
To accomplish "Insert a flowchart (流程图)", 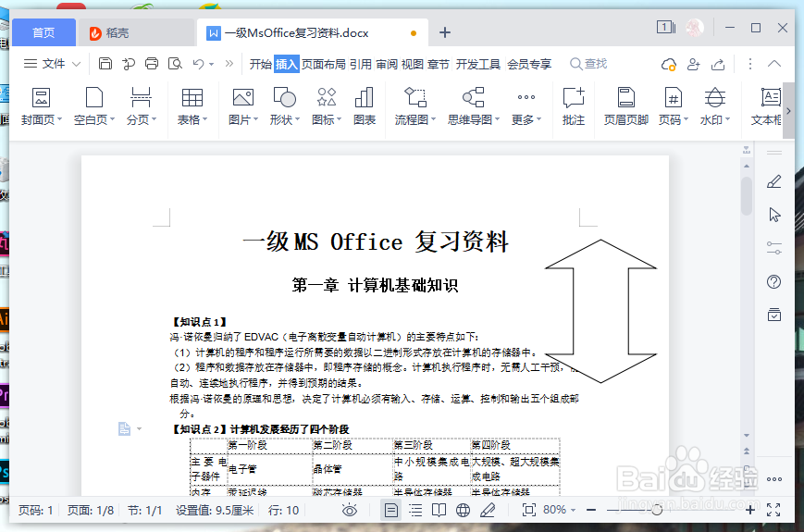I will [x=414, y=106].
